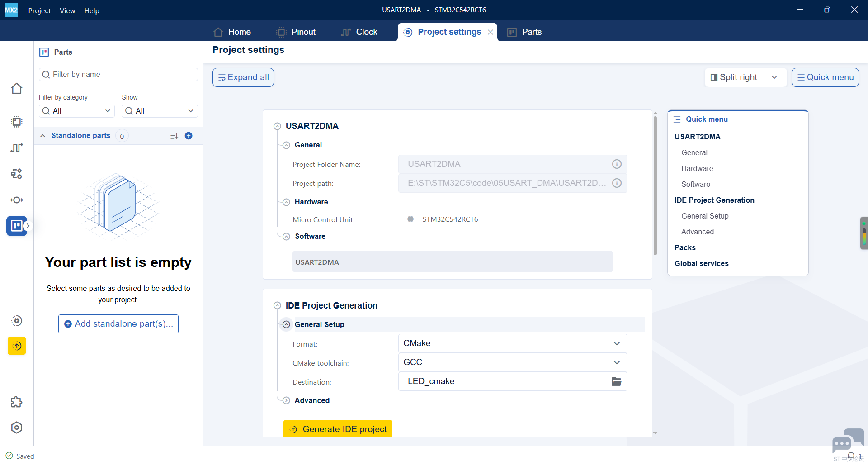
Task: Open the Format CMake dropdown
Action: (513, 343)
